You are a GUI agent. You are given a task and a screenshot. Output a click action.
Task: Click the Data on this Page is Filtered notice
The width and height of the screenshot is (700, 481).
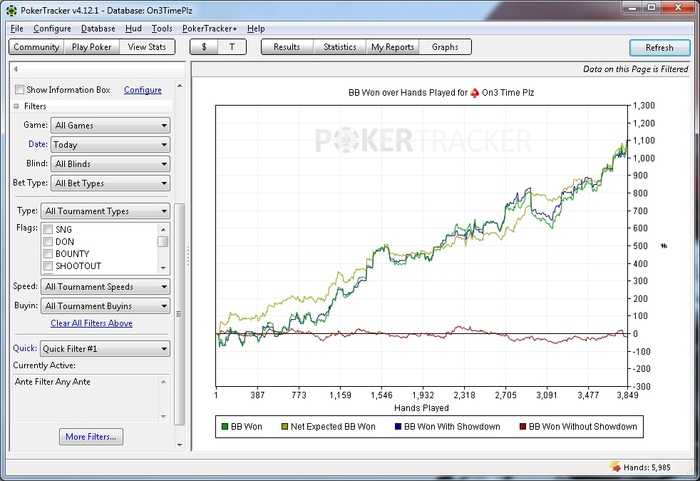(636, 69)
